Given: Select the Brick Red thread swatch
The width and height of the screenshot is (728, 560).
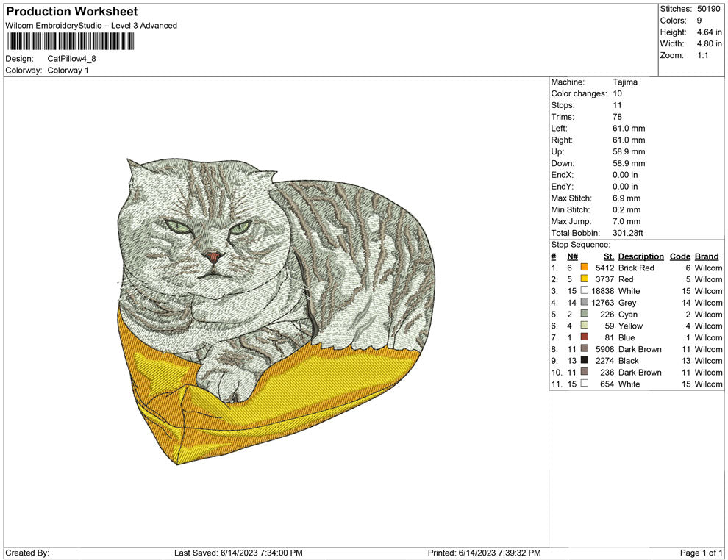Looking at the screenshot, I should click(583, 268).
